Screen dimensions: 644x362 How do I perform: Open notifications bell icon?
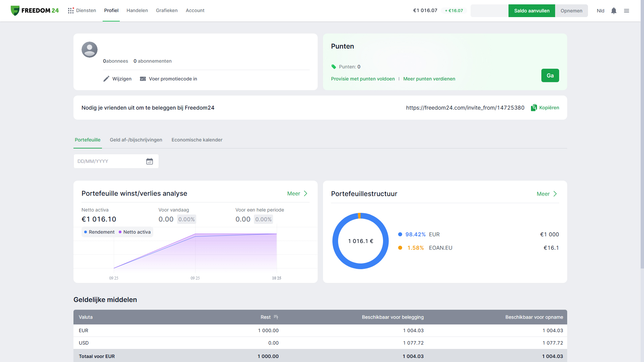coord(613,11)
